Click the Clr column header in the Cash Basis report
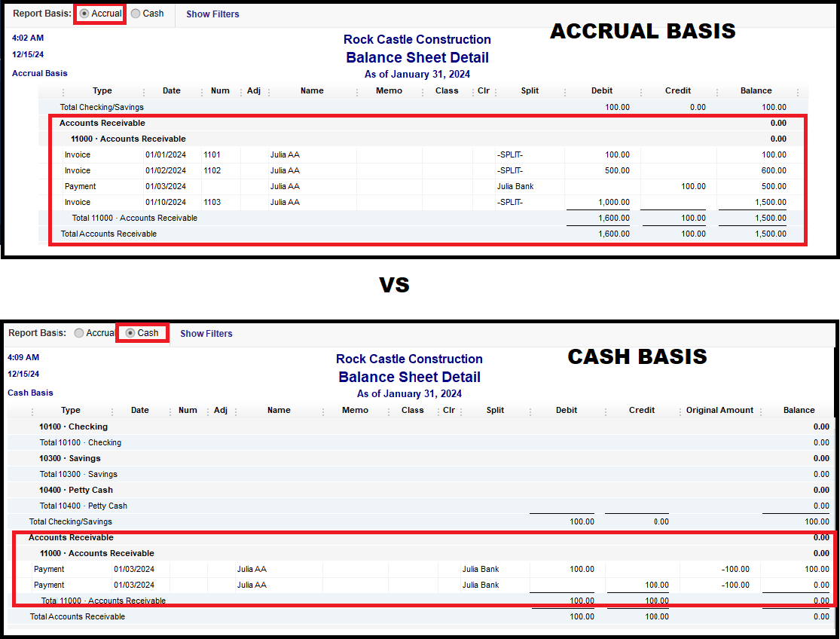The height and width of the screenshot is (639, 840). (x=449, y=410)
